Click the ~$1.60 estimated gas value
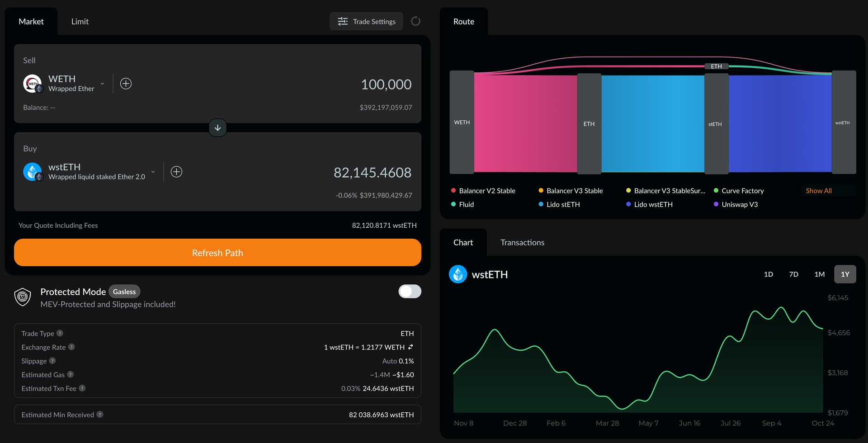Image resolution: width=868 pixels, height=443 pixels. [403, 375]
